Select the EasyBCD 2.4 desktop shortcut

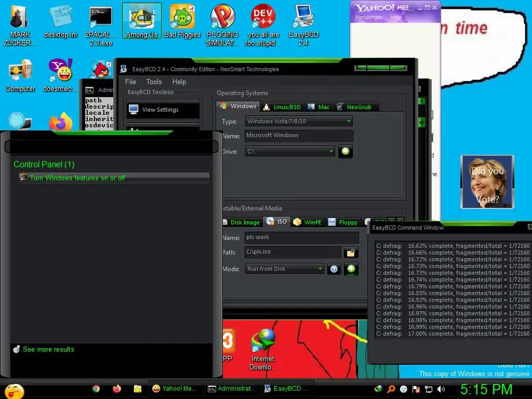[303, 25]
